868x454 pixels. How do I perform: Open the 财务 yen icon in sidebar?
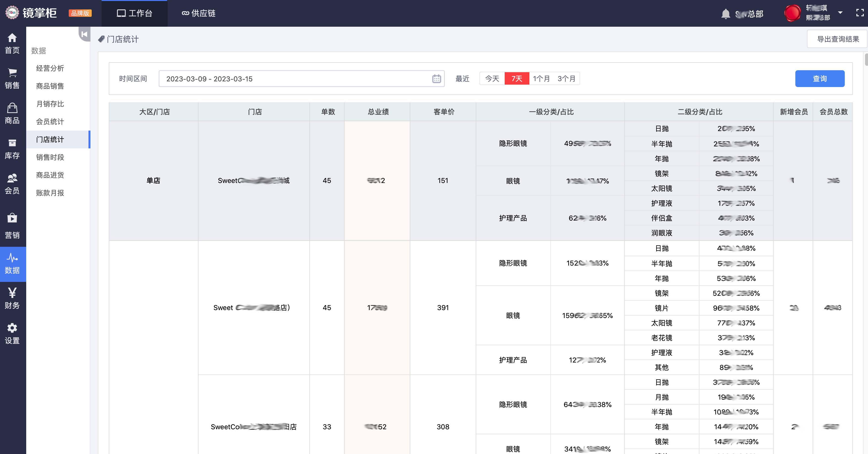pos(12,293)
